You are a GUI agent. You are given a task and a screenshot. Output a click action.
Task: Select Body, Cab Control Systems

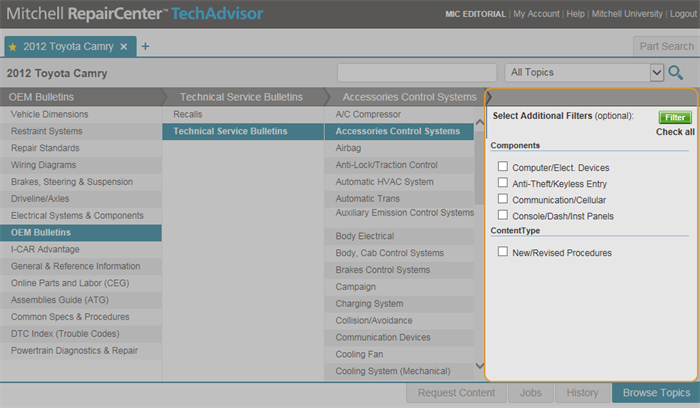coord(399,253)
